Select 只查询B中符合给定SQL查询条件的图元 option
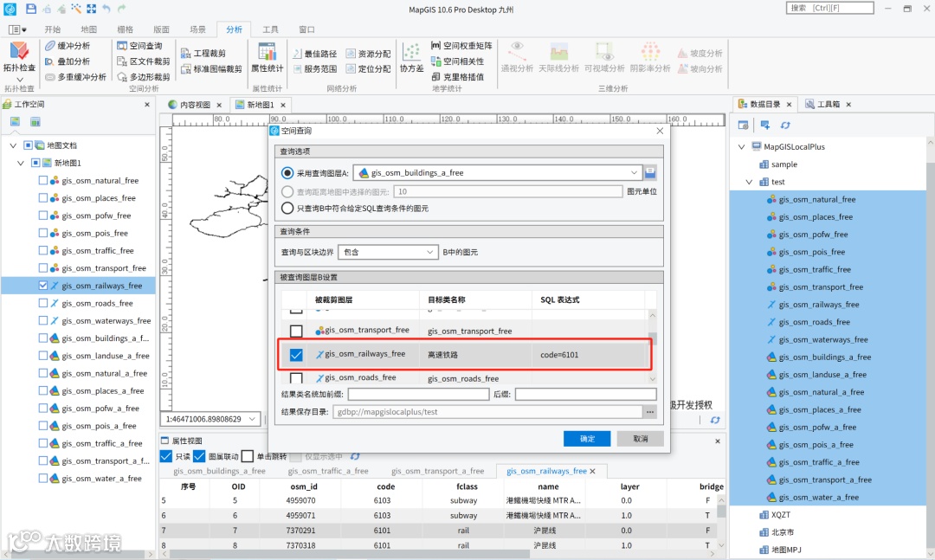The height and width of the screenshot is (560, 935). pos(287,208)
